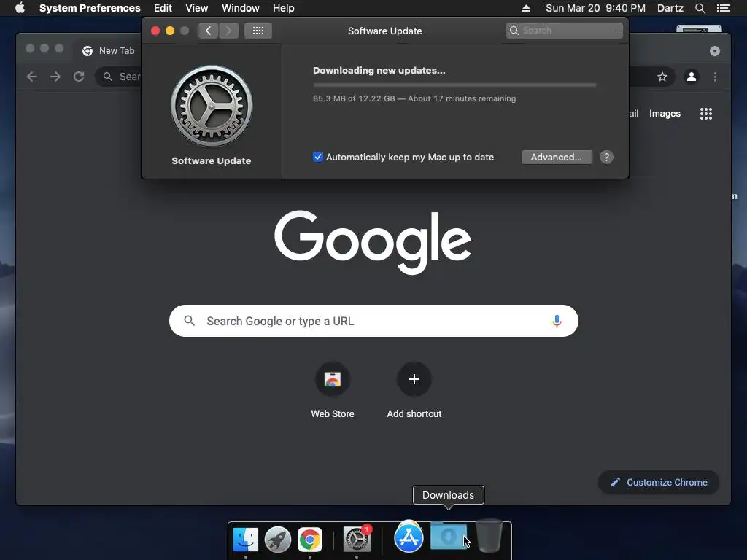Open the Edit menu
Viewport: 747px width, 560px height.
click(163, 8)
